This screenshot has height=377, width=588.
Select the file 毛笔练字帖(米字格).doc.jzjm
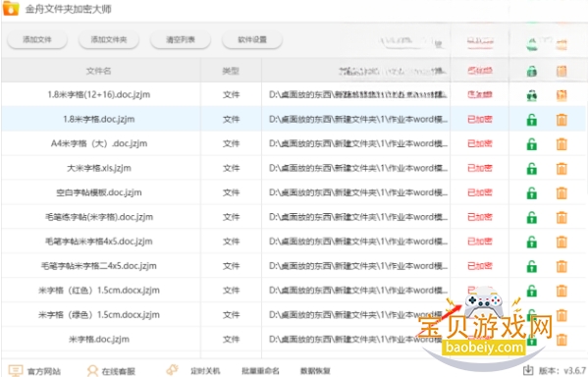click(x=99, y=217)
